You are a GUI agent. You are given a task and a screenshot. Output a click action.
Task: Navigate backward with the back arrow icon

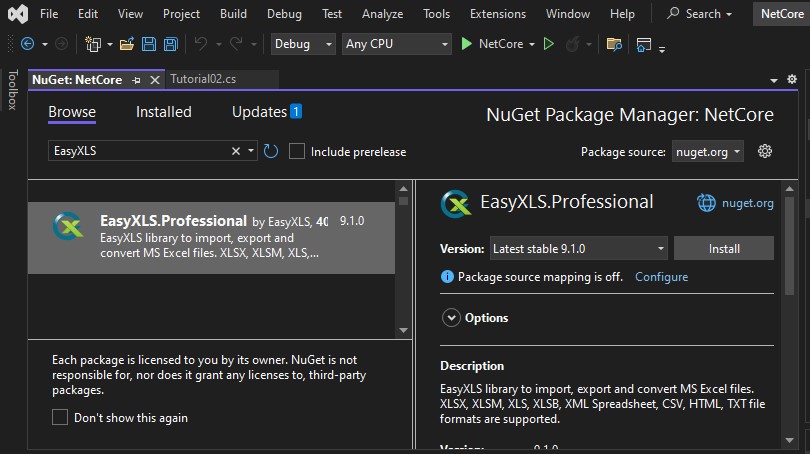point(27,44)
